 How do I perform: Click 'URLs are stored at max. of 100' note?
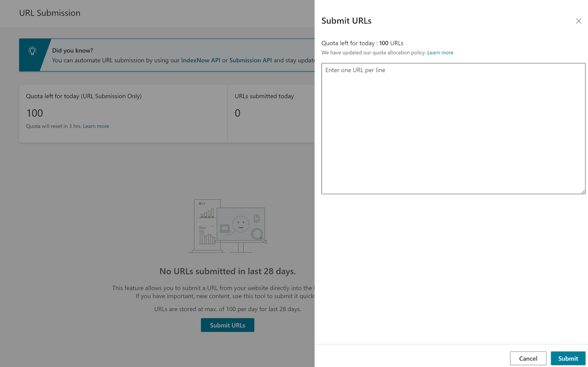coord(227,309)
